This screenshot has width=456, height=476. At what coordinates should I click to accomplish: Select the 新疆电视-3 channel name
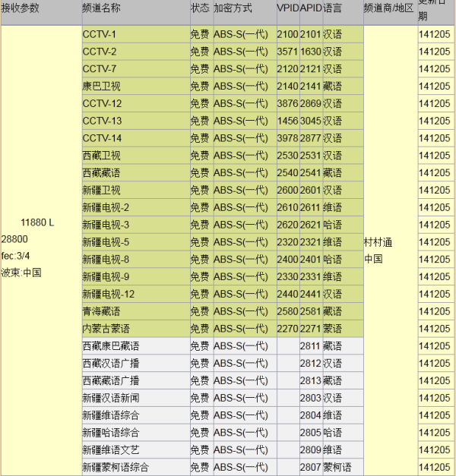[x=106, y=225]
